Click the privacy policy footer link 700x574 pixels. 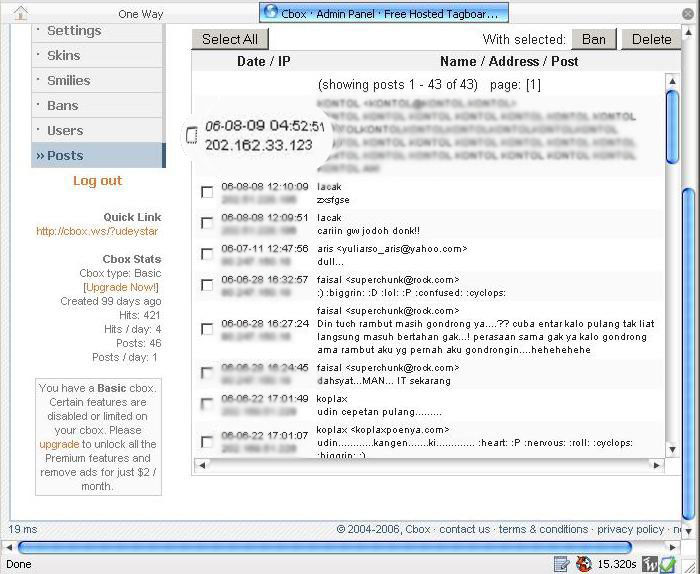point(630,529)
